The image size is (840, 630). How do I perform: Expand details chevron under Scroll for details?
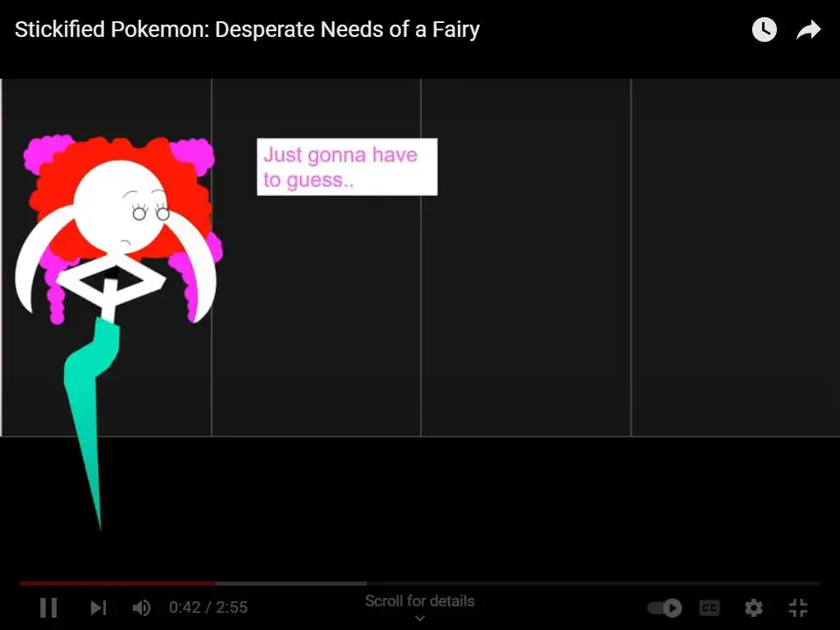420,619
